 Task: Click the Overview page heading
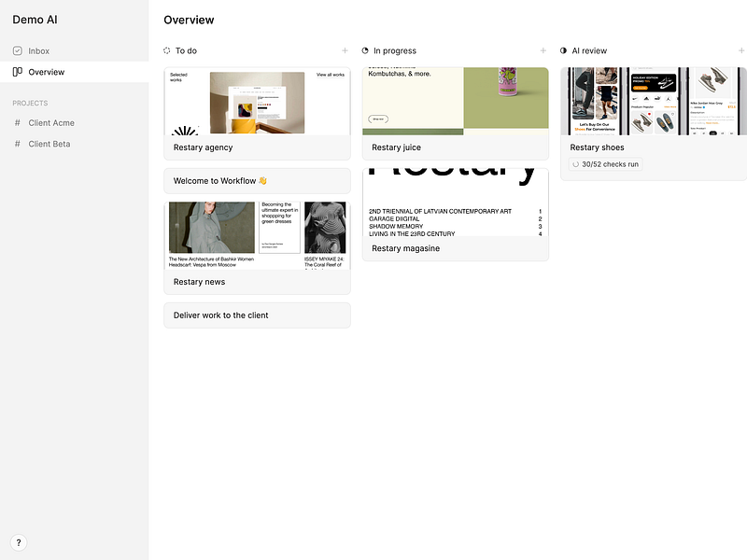pos(189,20)
